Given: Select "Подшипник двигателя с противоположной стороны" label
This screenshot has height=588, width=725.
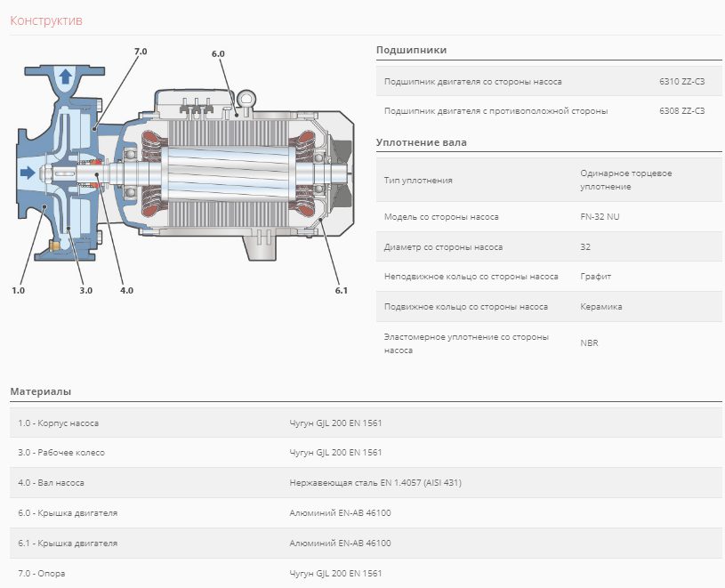Looking at the screenshot, I should click(x=496, y=111).
